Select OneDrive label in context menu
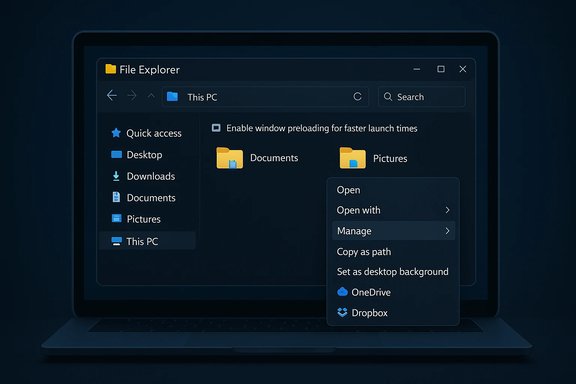The width and height of the screenshot is (576, 384). pos(371,292)
